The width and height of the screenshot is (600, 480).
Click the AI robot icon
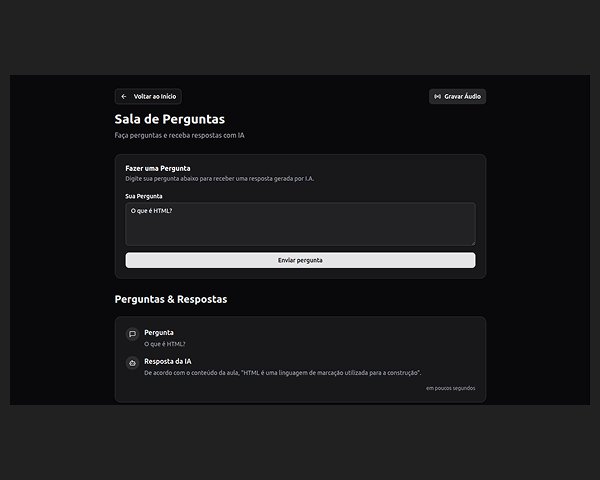[x=132, y=363]
